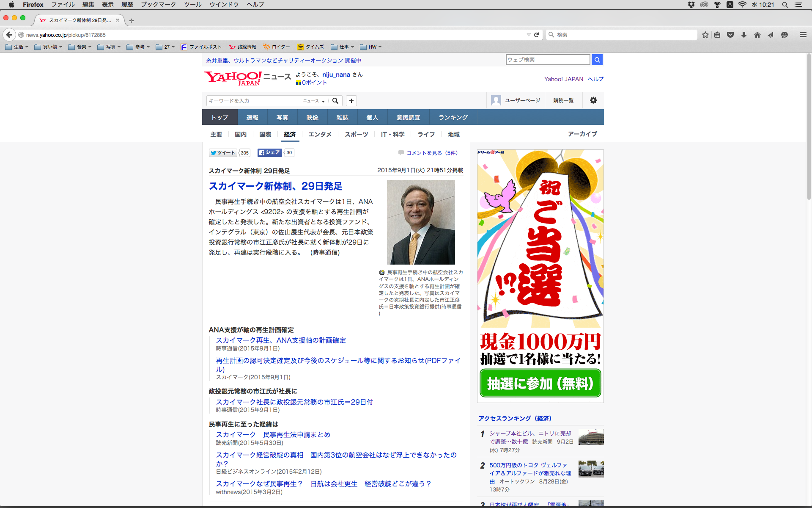
Task: Click the ツイート button
Action: (223, 153)
